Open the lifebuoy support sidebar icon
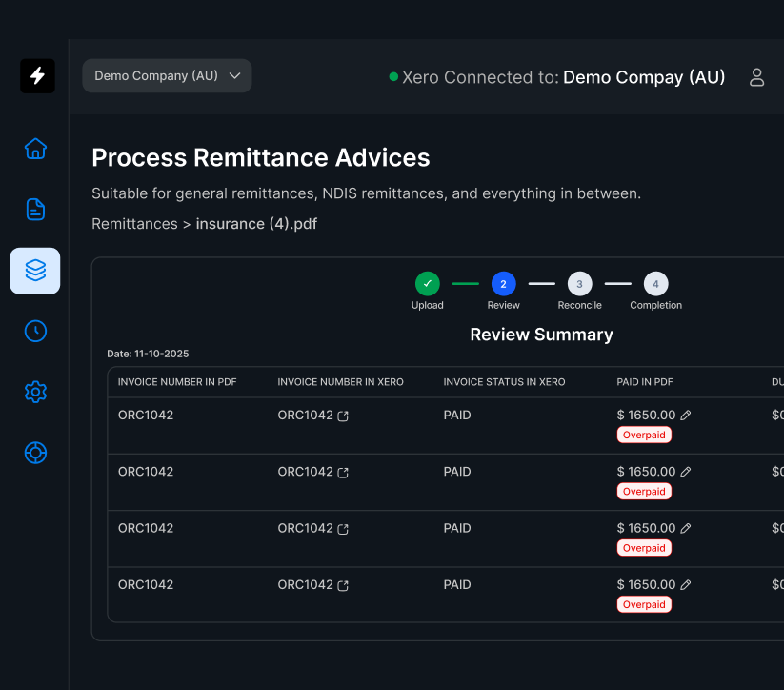The image size is (784, 690). (35, 453)
